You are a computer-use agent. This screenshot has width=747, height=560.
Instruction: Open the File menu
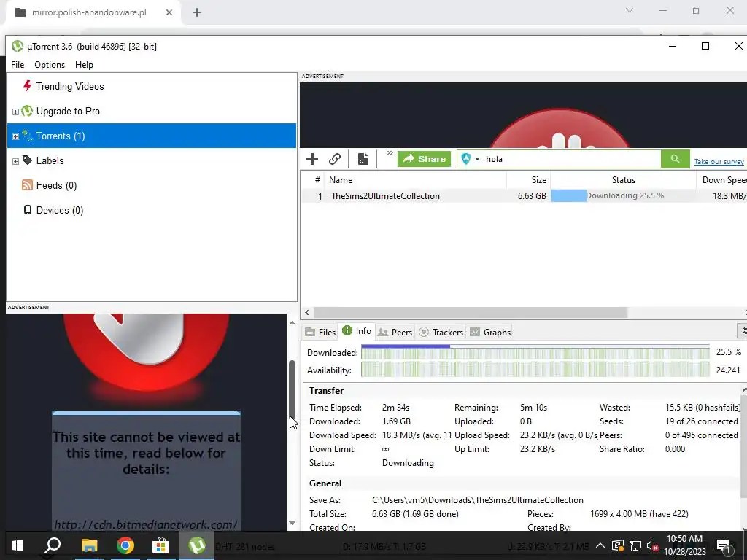(18, 65)
